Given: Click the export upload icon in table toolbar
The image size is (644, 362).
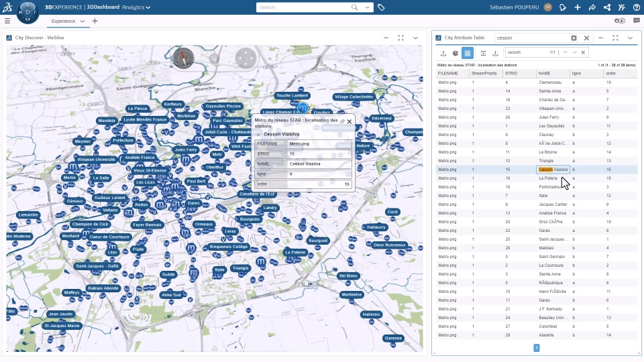Looking at the screenshot, I should click(443, 53).
